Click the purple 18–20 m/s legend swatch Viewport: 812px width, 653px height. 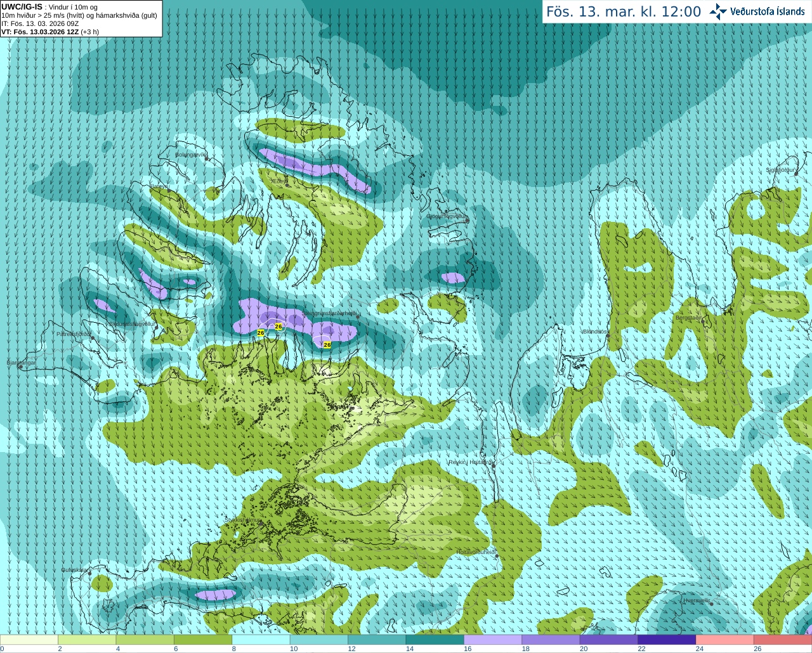pyautogui.click(x=551, y=640)
